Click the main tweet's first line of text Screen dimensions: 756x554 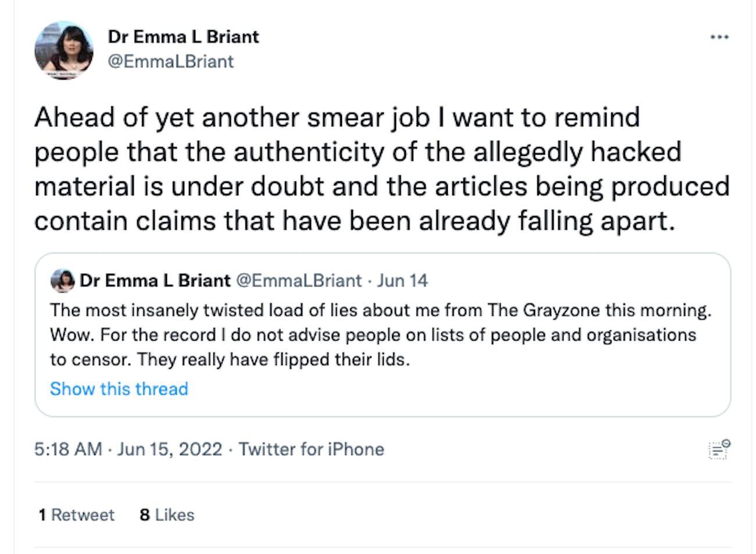pyautogui.click(x=337, y=118)
